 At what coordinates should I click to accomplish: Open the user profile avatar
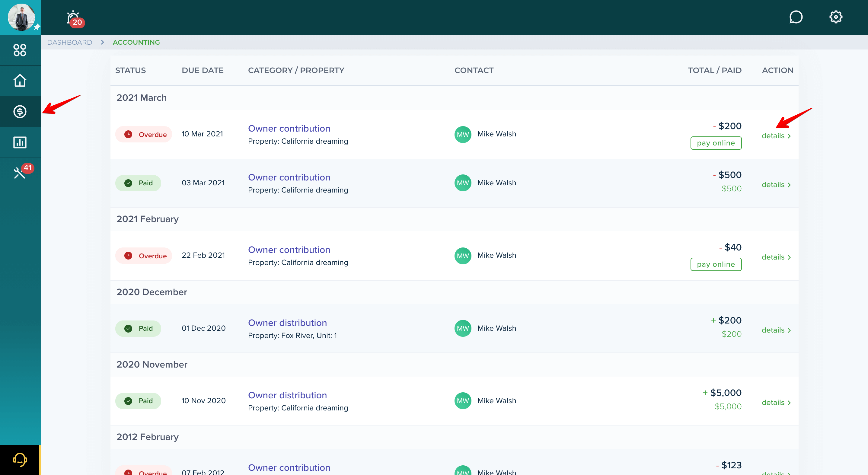click(21, 17)
